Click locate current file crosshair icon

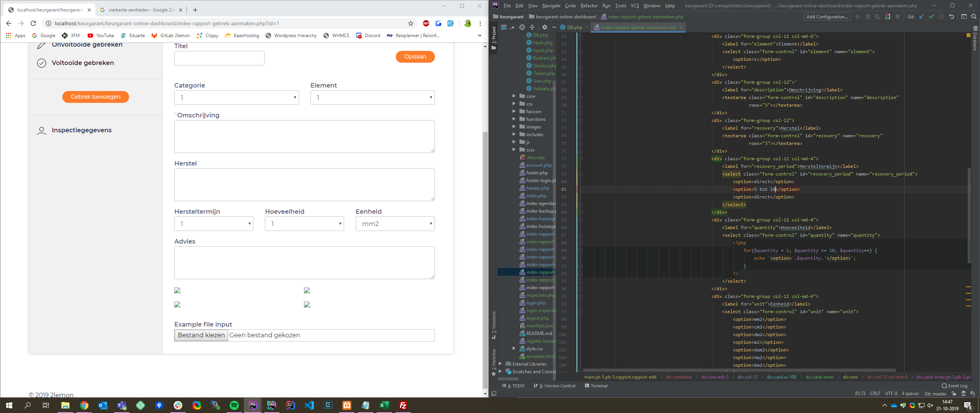pyautogui.click(x=522, y=28)
